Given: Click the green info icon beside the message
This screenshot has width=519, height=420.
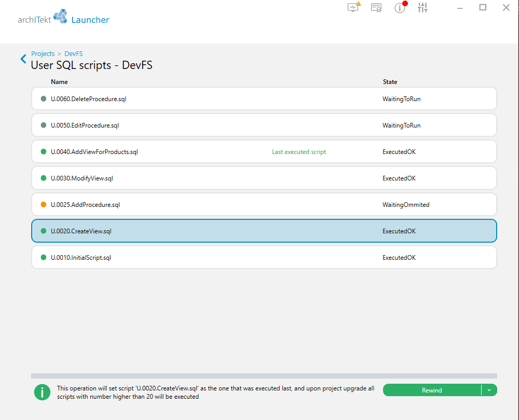Looking at the screenshot, I should (43, 392).
